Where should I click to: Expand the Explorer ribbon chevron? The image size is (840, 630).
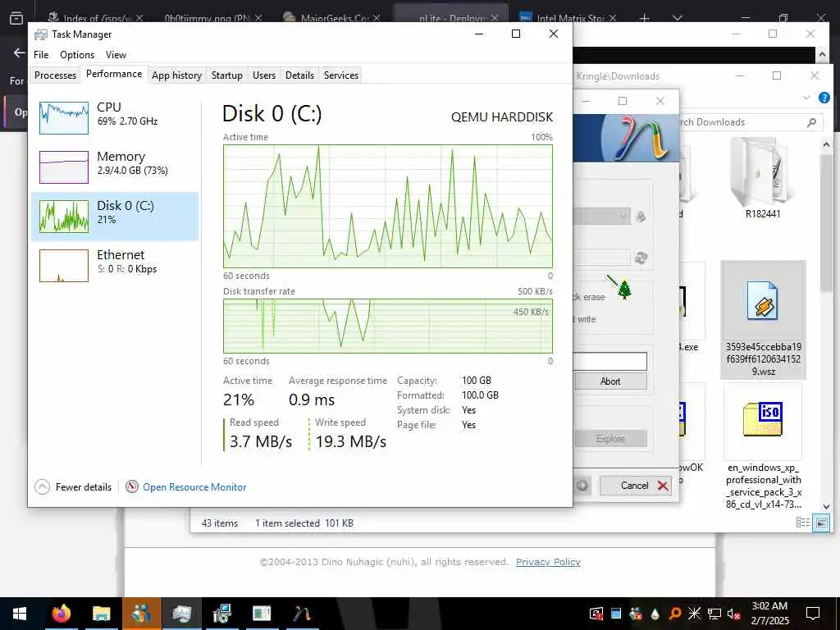coord(806,98)
